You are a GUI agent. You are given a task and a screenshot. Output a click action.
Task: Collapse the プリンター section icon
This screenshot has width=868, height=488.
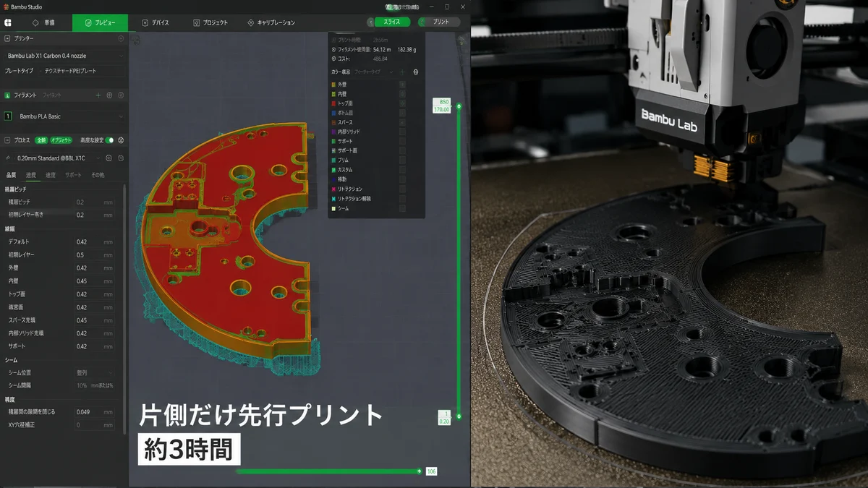(7, 38)
